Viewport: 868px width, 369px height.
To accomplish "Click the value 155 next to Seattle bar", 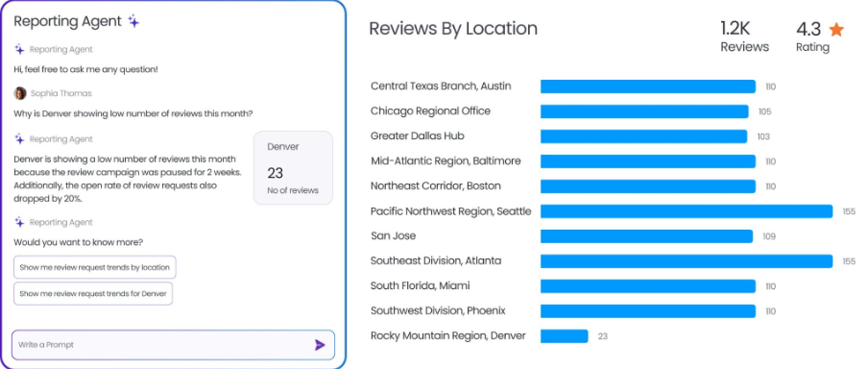I will (x=849, y=211).
